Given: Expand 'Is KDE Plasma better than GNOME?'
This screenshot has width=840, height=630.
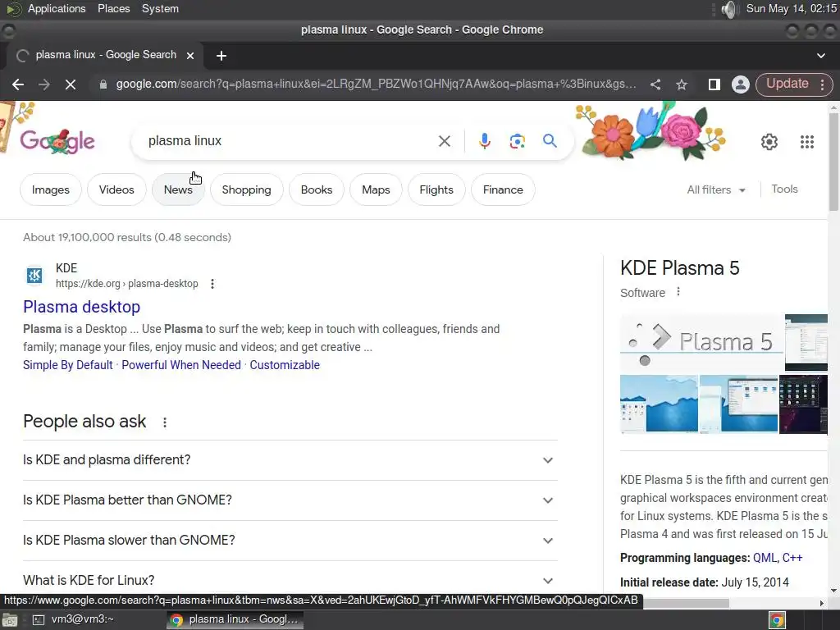Looking at the screenshot, I should [x=290, y=500].
